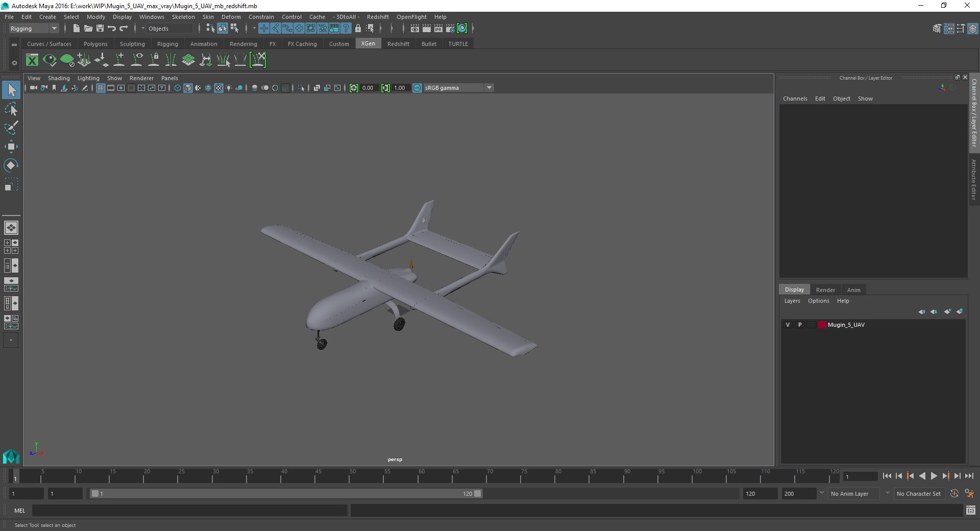
Task: Click the play backwards button
Action: [922, 476]
